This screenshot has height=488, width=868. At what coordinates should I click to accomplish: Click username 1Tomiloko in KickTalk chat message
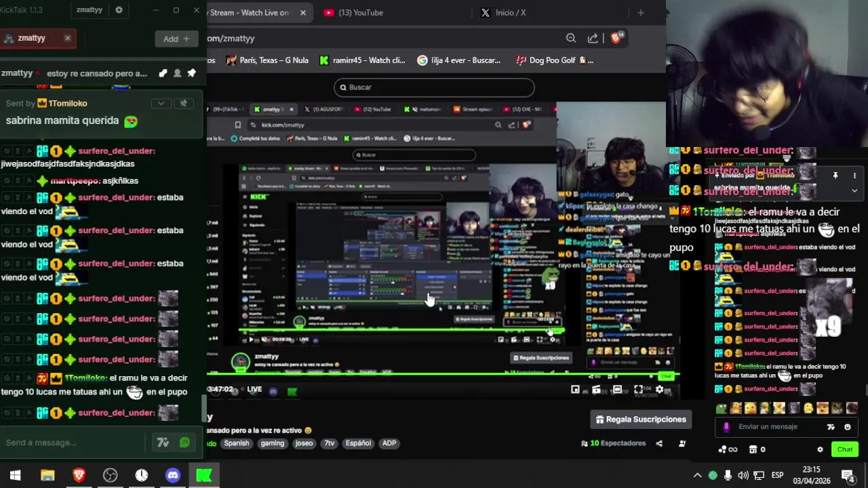click(85, 378)
